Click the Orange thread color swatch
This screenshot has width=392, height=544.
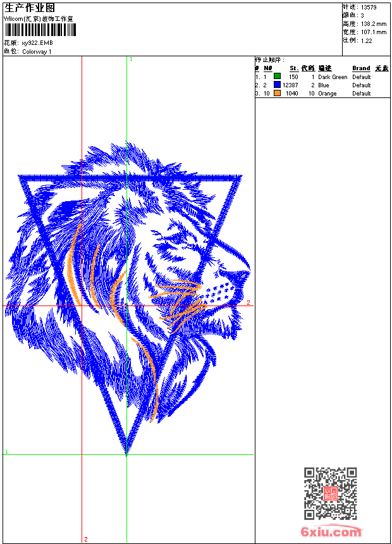(277, 93)
